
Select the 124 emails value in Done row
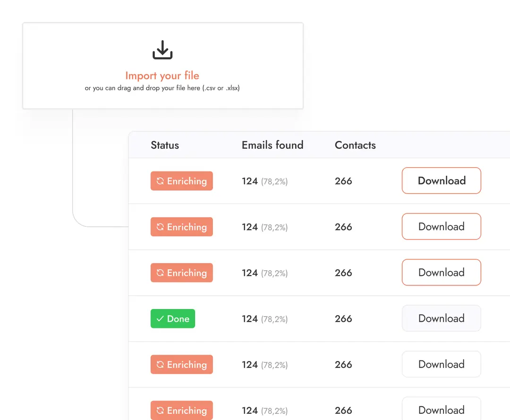[x=250, y=318]
